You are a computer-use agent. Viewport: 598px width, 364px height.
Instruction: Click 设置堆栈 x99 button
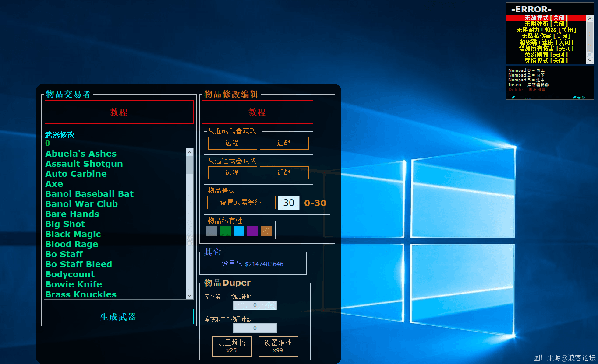click(278, 346)
